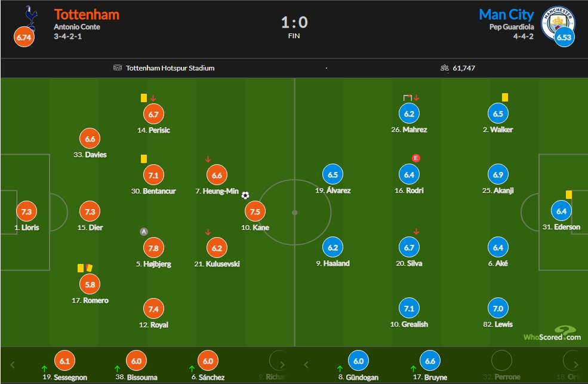This screenshot has width=588, height=384.
Task: Click the attendance icon beside 61,747
Action: (x=444, y=68)
